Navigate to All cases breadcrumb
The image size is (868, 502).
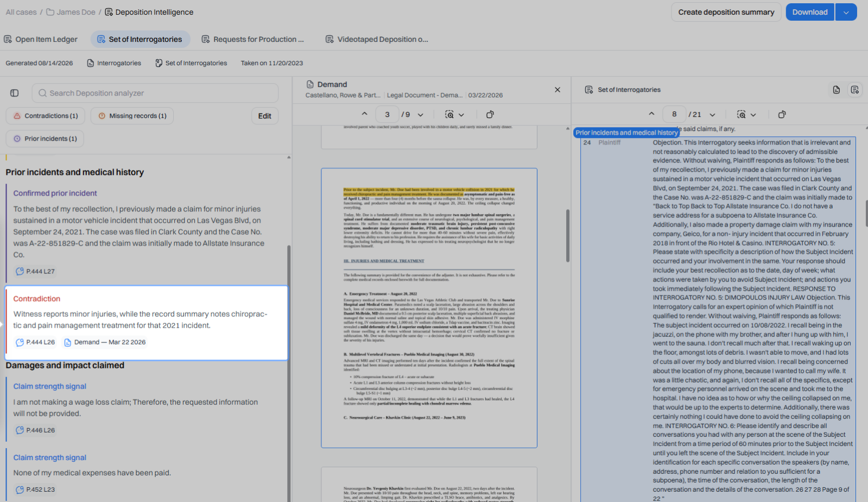pyautogui.click(x=21, y=12)
